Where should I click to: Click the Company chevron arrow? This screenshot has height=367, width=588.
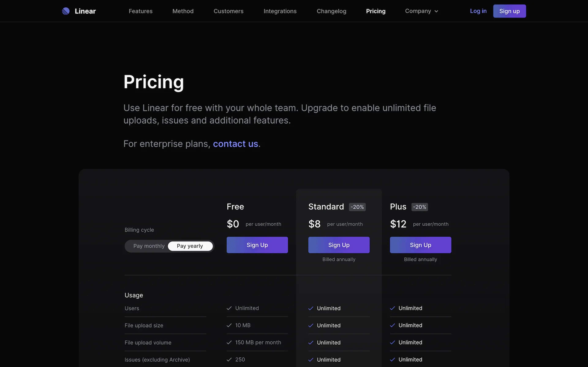(x=436, y=11)
